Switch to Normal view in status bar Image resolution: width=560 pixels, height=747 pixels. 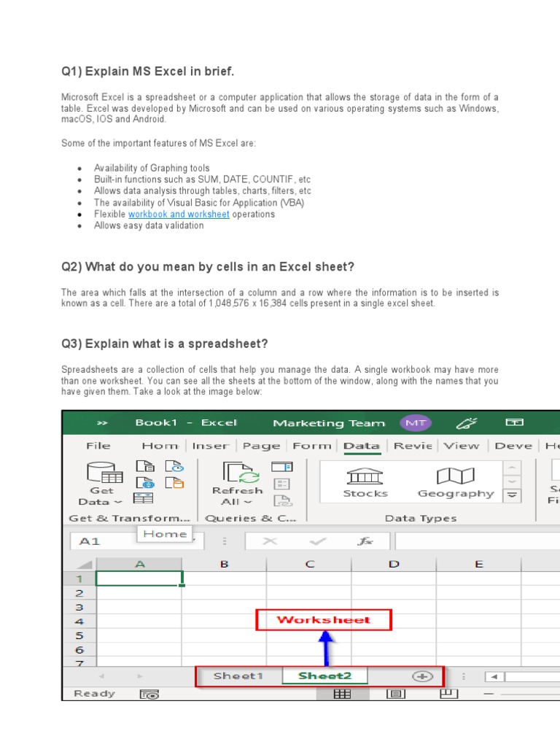click(343, 694)
